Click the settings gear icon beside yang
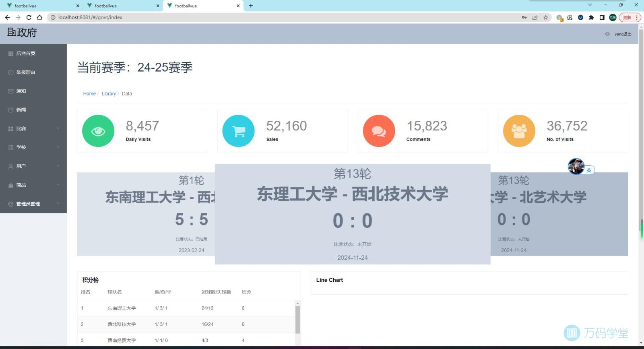Viewport: 644px width, 349px height. pyautogui.click(x=607, y=34)
